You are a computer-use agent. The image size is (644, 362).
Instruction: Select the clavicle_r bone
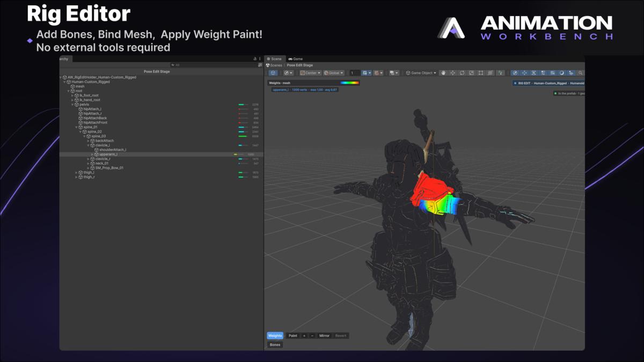[103, 159]
